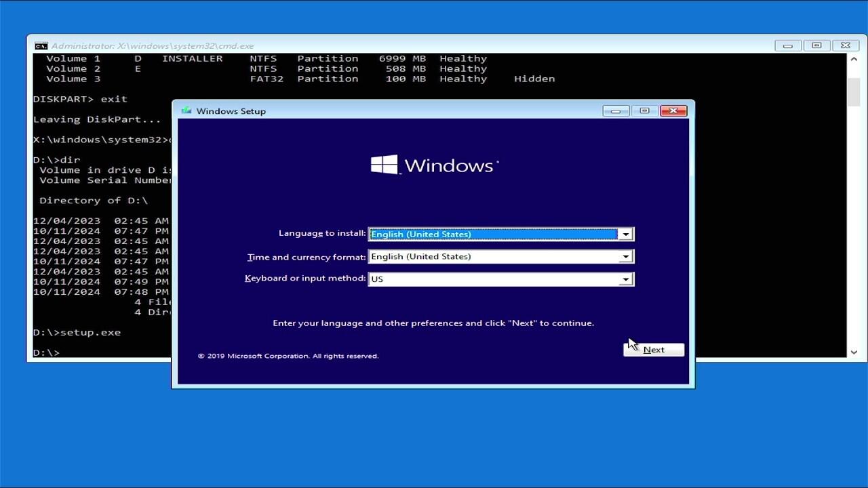Maximize the Windows Setup window
Screen dimensions: 868x488
click(644, 110)
